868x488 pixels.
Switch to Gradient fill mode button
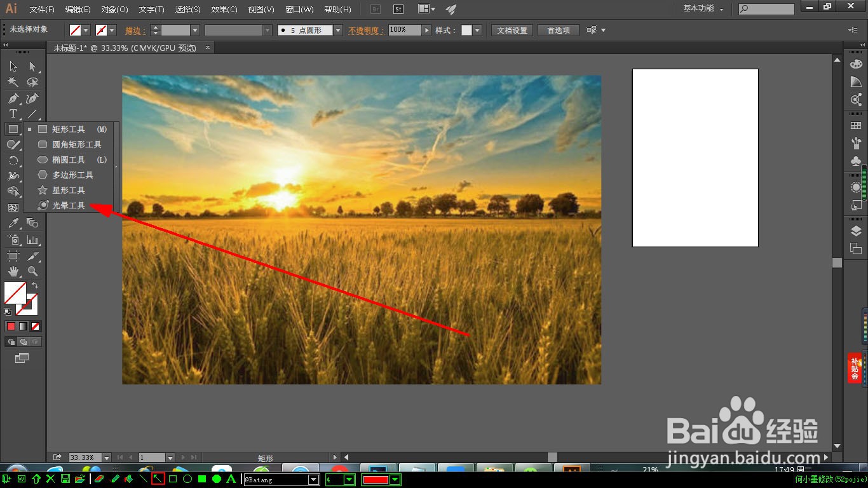(x=23, y=326)
